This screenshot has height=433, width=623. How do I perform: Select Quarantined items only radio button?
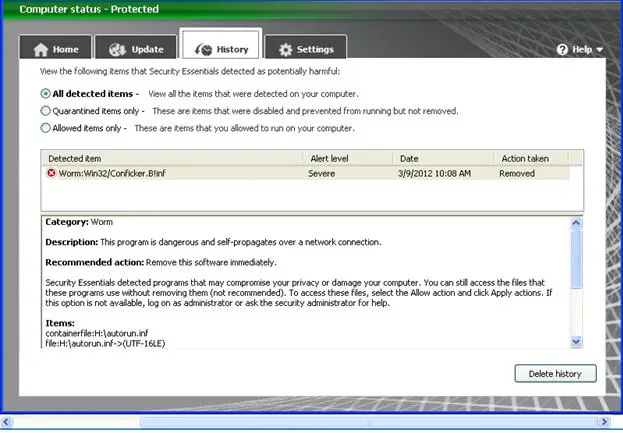[46, 111]
